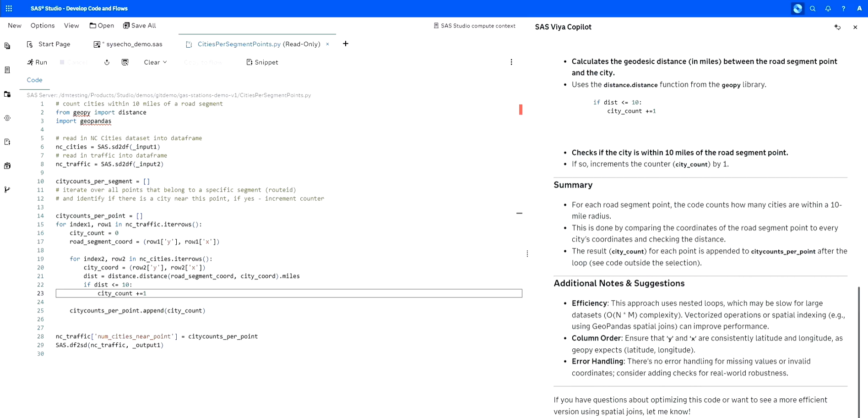Open the SAS Viya Copilot icon

[x=797, y=8]
